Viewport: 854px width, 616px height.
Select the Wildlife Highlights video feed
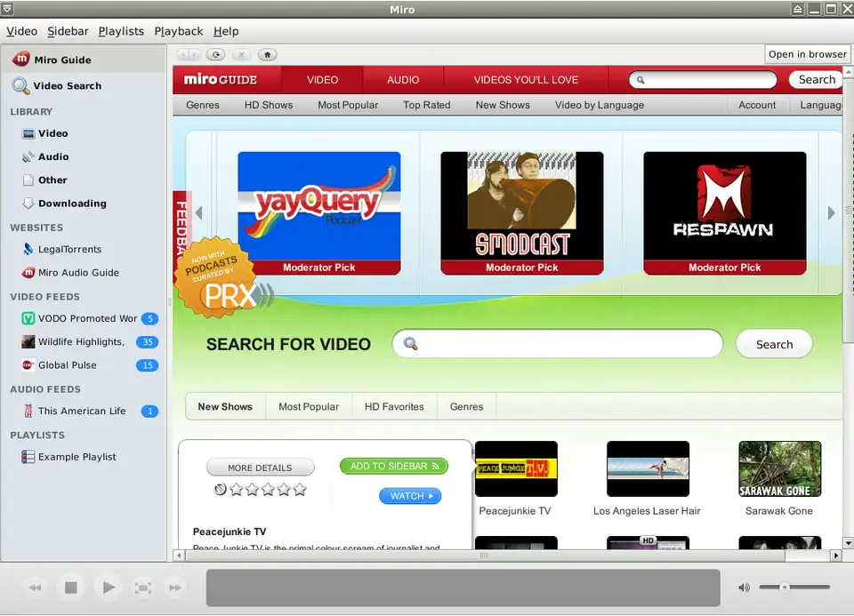pyautogui.click(x=80, y=342)
